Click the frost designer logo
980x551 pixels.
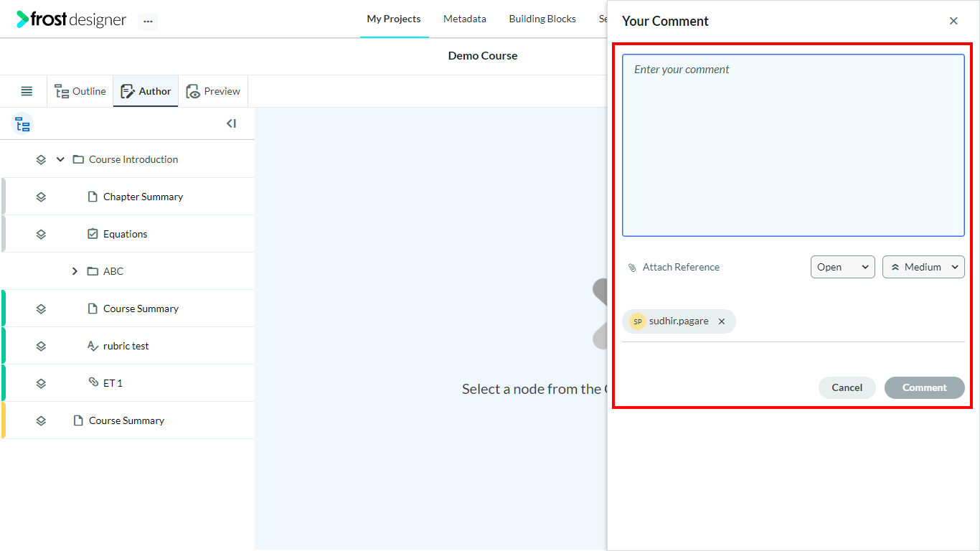tap(71, 19)
